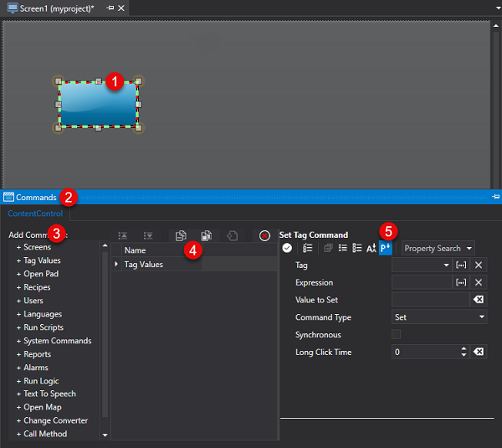Click the alphabetical sort AZ icon

(371, 248)
